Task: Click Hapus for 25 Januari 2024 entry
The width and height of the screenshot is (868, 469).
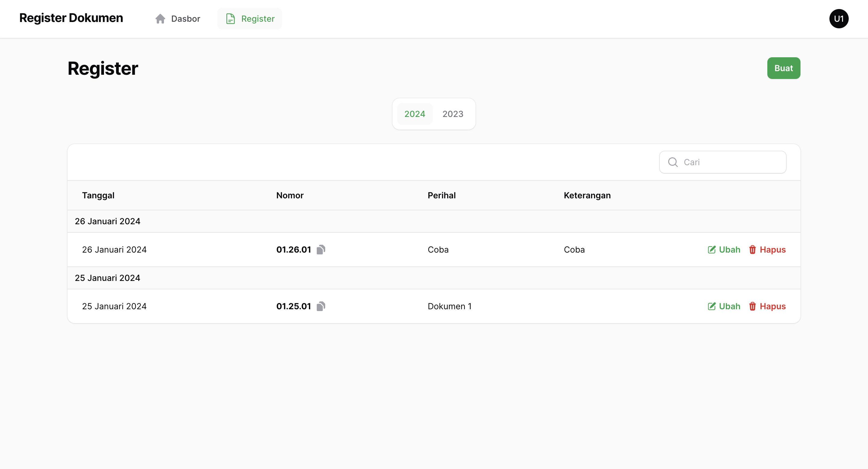Action: click(x=772, y=306)
